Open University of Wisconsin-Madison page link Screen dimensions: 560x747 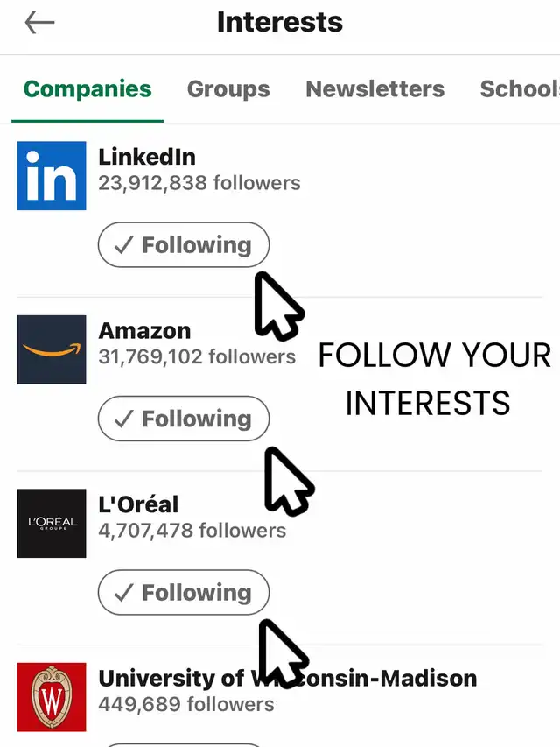click(287, 679)
